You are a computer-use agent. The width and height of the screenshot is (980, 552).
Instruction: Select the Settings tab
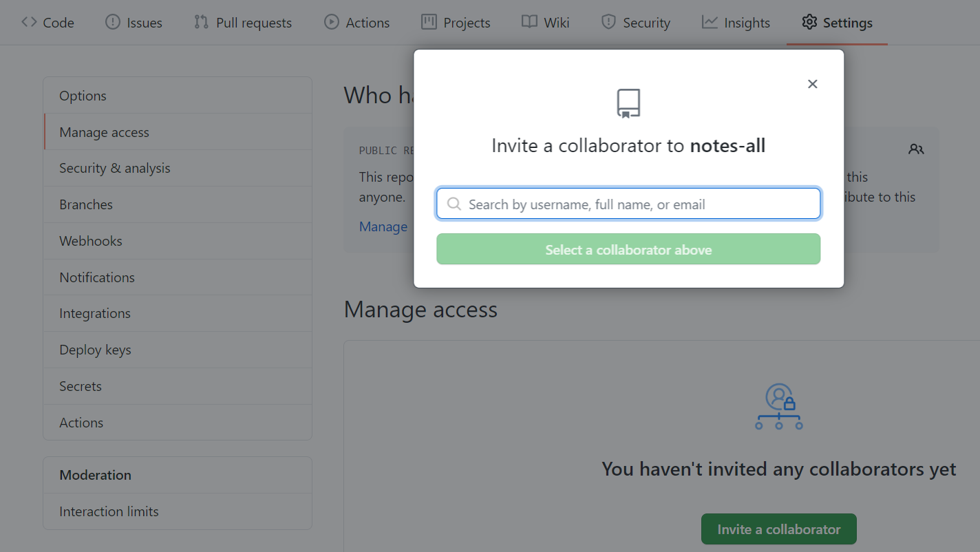(x=837, y=23)
